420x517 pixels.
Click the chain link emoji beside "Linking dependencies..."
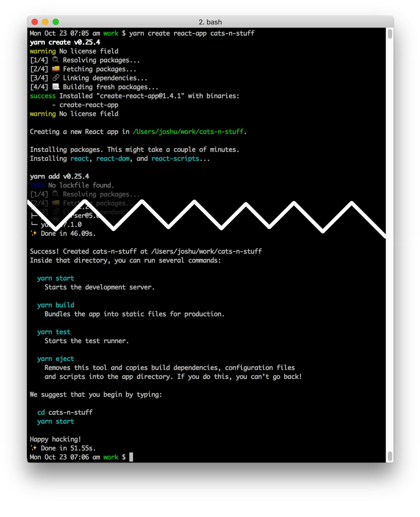pos(56,78)
